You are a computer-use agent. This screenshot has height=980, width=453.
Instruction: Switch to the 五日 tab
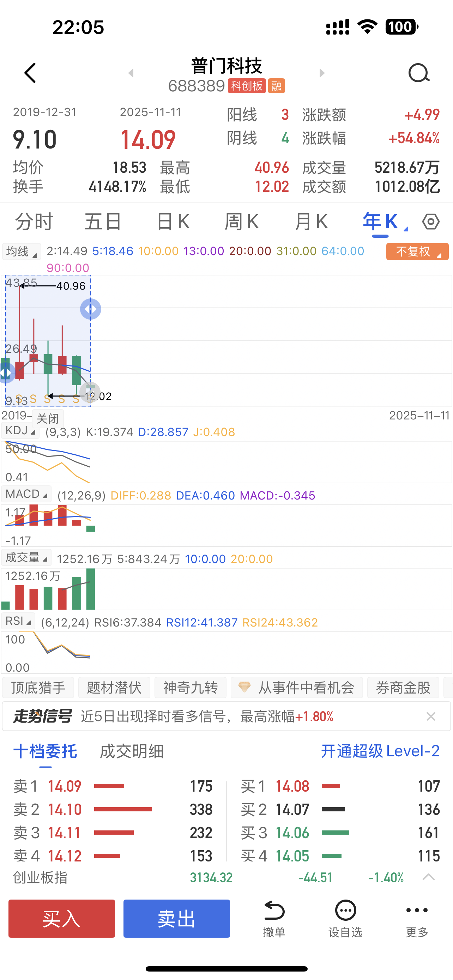click(103, 222)
